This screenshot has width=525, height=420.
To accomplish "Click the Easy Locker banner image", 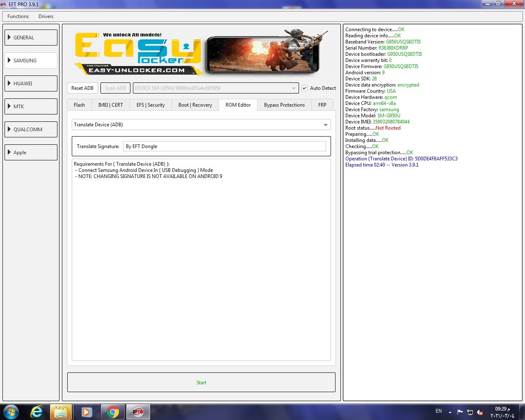I will [201, 52].
